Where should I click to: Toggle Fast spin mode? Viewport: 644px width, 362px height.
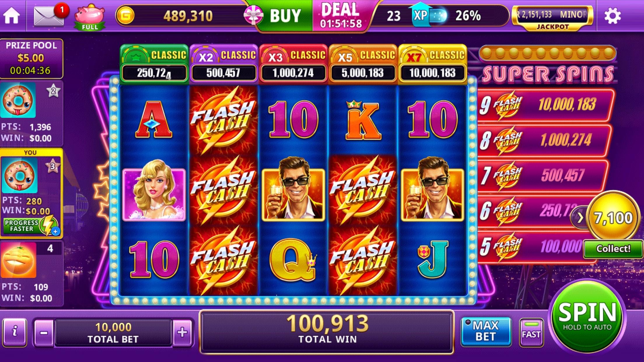(x=531, y=332)
